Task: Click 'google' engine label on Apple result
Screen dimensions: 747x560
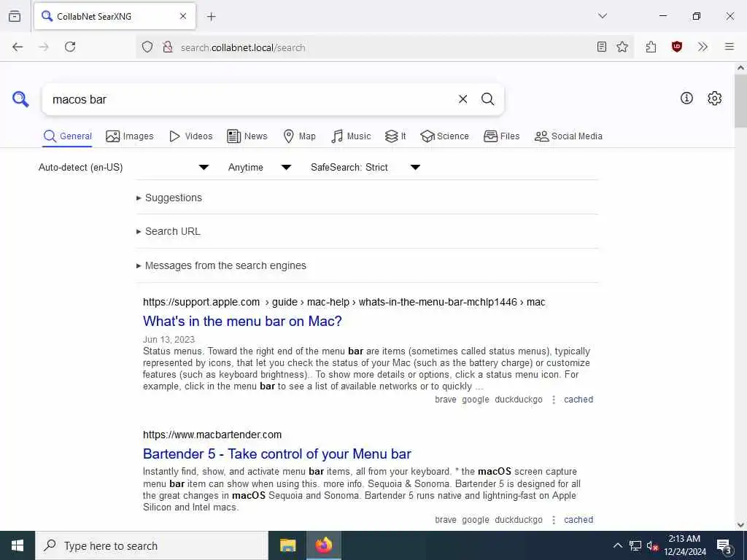Action: 476,400
